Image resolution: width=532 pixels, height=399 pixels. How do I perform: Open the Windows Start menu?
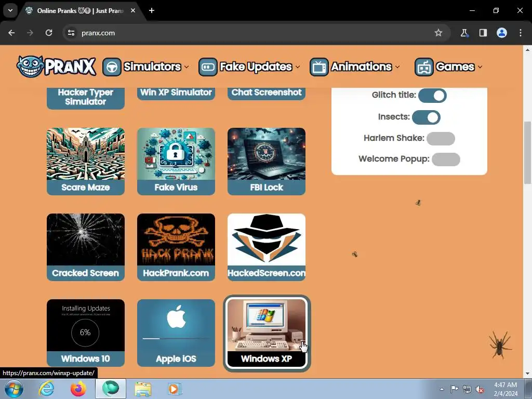[14, 389]
